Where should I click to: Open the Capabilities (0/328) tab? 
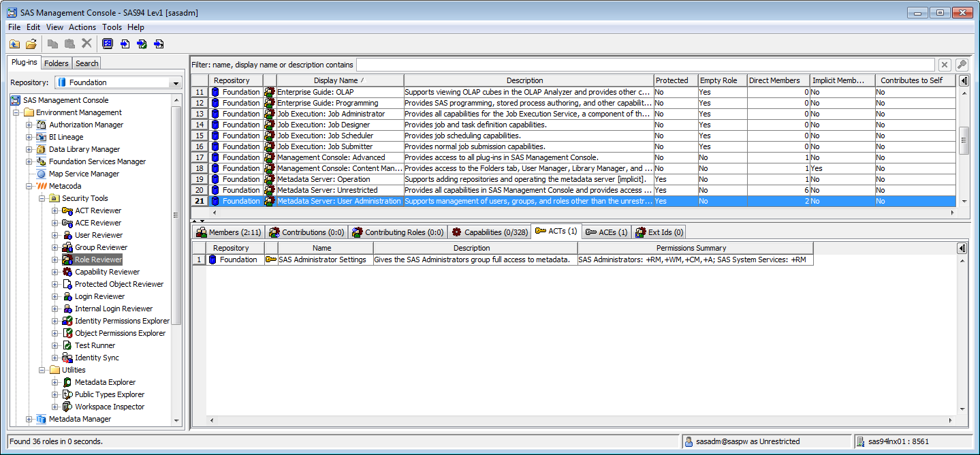click(490, 232)
